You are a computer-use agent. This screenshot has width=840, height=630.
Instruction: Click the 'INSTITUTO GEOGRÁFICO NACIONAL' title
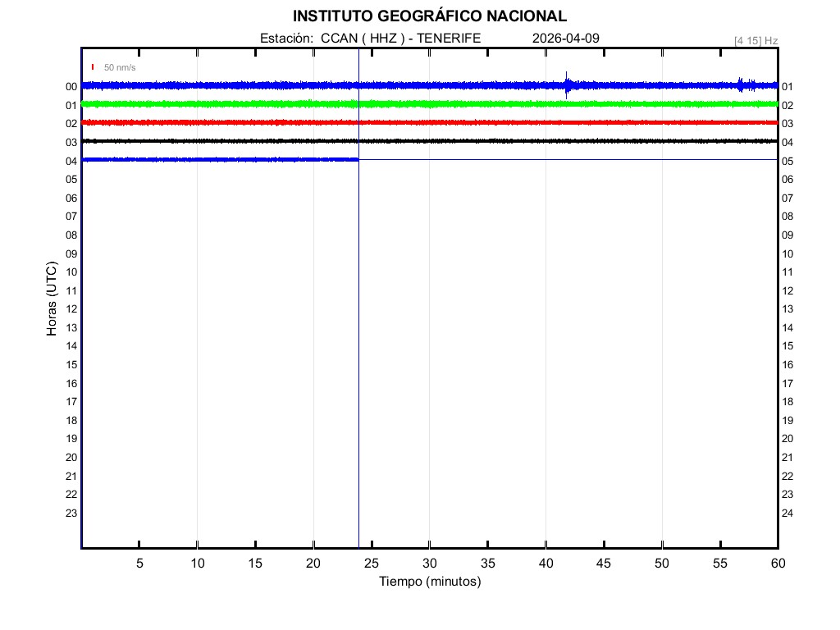pyautogui.click(x=430, y=16)
